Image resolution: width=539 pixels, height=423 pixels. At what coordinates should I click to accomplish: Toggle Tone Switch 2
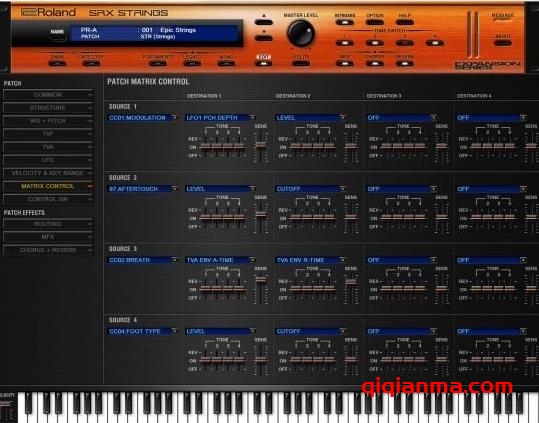[374, 43]
